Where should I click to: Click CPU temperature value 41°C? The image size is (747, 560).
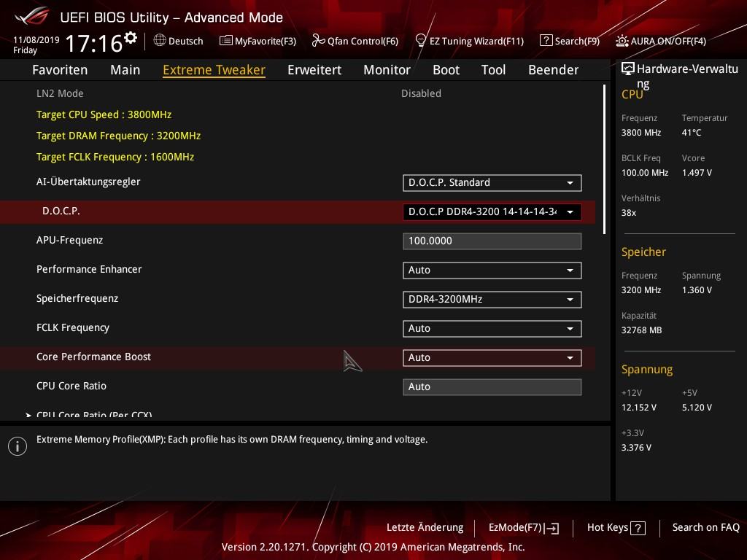click(x=692, y=133)
